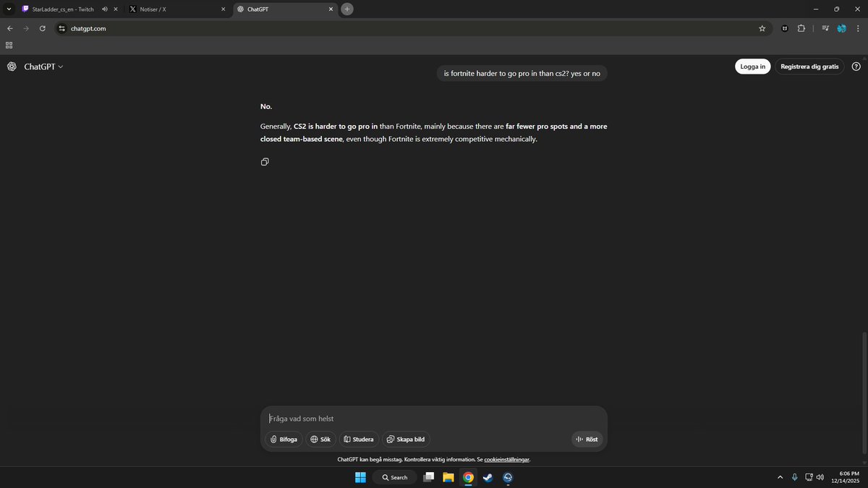The height and width of the screenshot is (488, 868).
Task: Open the tab search dropdown arrow
Action: click(8, 9)
